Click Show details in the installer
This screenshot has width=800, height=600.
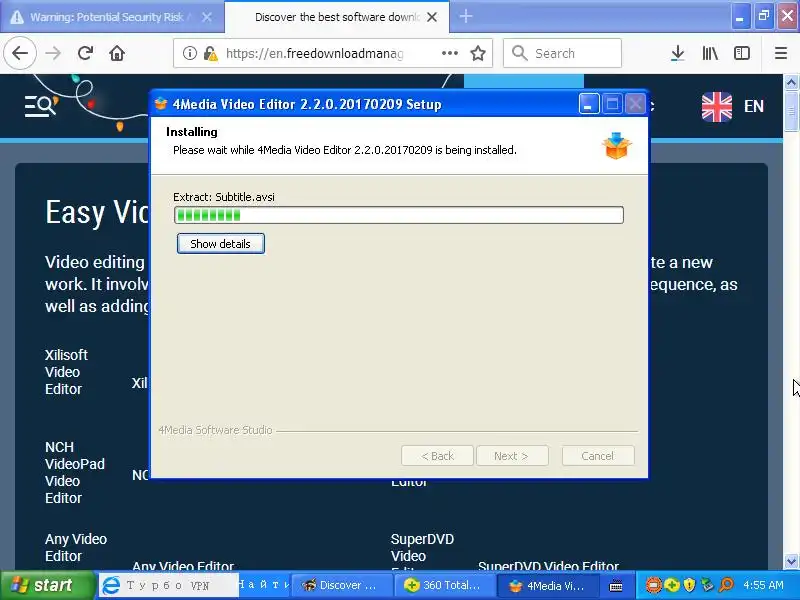pos(220,243)
